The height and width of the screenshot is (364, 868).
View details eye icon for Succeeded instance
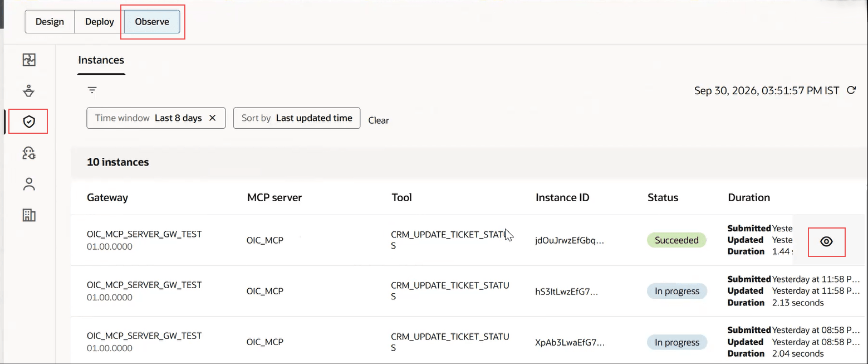click(x=827, y=241)
